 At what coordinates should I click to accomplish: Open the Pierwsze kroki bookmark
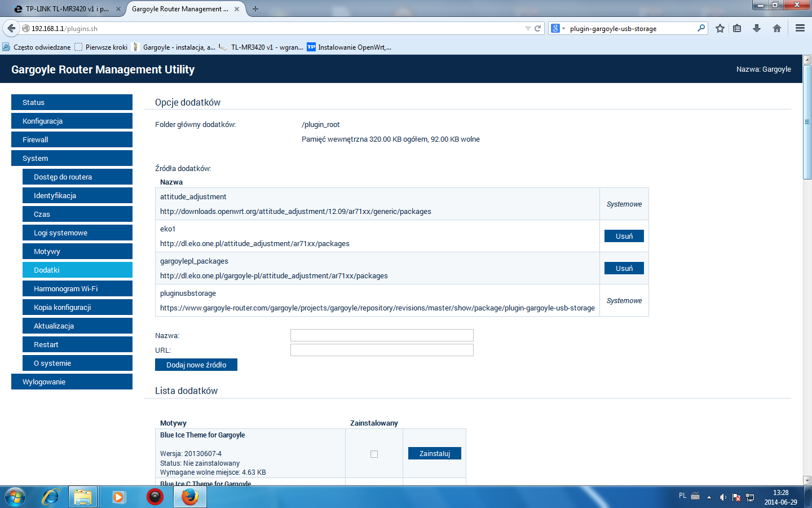tap(101, 47)
